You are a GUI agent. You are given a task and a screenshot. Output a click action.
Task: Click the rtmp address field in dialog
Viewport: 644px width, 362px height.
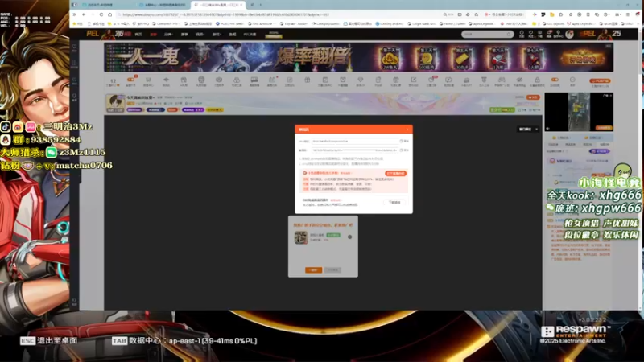pos(354,142)
